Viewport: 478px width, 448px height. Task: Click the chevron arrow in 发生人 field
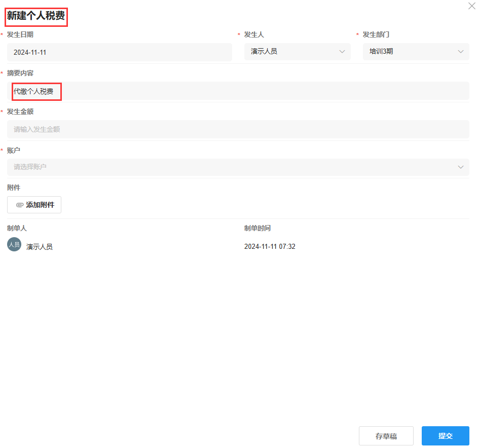point(342,52)
